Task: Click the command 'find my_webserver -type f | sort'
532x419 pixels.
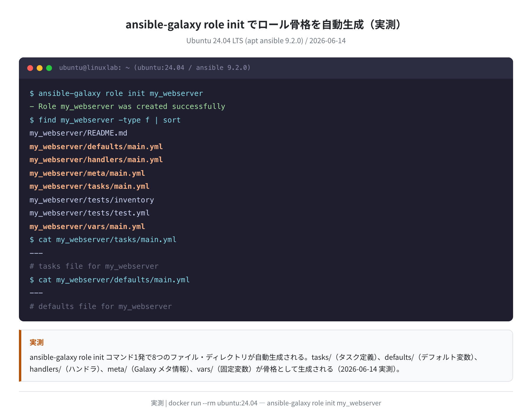Action: (x=109, y=120)
